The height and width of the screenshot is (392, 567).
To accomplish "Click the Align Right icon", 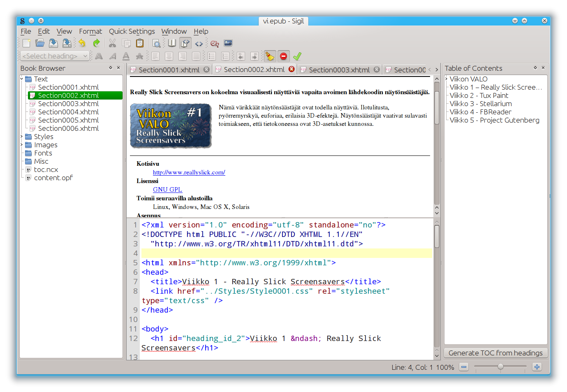I will pyautogui.click(x=183, y=56).
